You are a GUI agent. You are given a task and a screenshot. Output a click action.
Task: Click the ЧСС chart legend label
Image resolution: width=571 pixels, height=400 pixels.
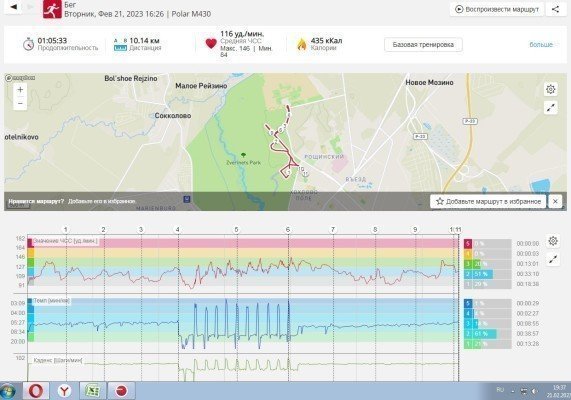pyautogui.click(x=65, y=241)
